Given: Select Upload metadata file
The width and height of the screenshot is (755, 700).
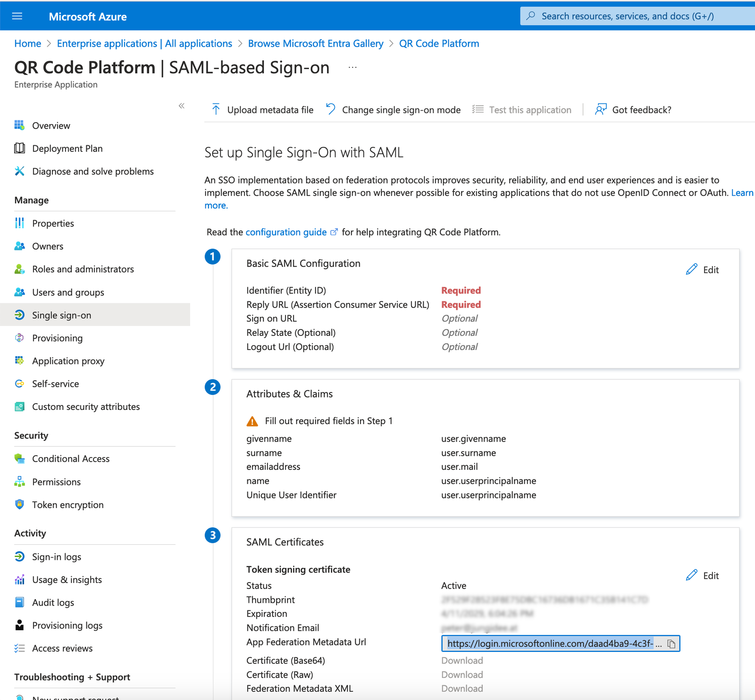Looking at the screenshot, I should [x=270, y=110].
